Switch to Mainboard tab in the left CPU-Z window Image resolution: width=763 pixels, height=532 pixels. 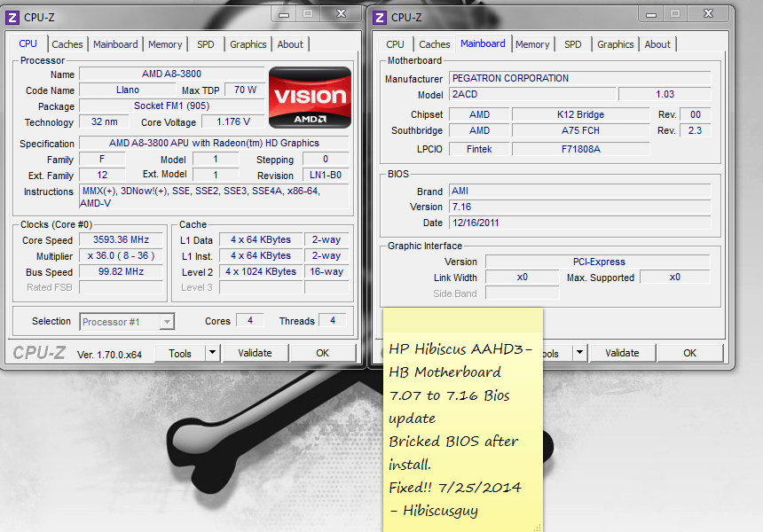[115, 44]
